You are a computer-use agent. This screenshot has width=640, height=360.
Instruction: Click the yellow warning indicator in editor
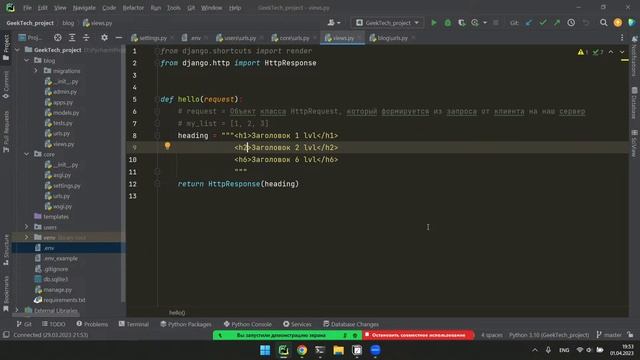(x=582, y=52)
